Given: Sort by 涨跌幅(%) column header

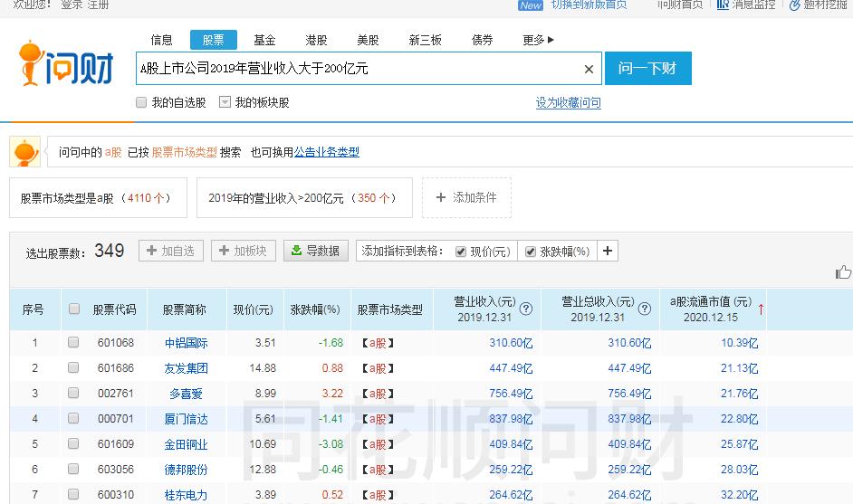Looking at the screenshot, I should coord(315,309).
